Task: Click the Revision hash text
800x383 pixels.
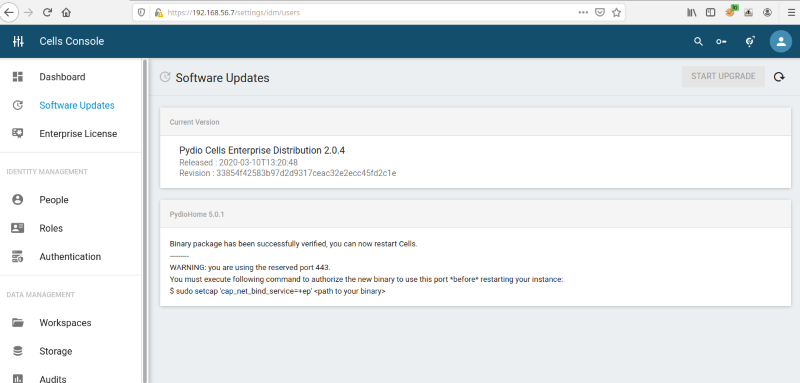Action: click(x=288, y=173)
